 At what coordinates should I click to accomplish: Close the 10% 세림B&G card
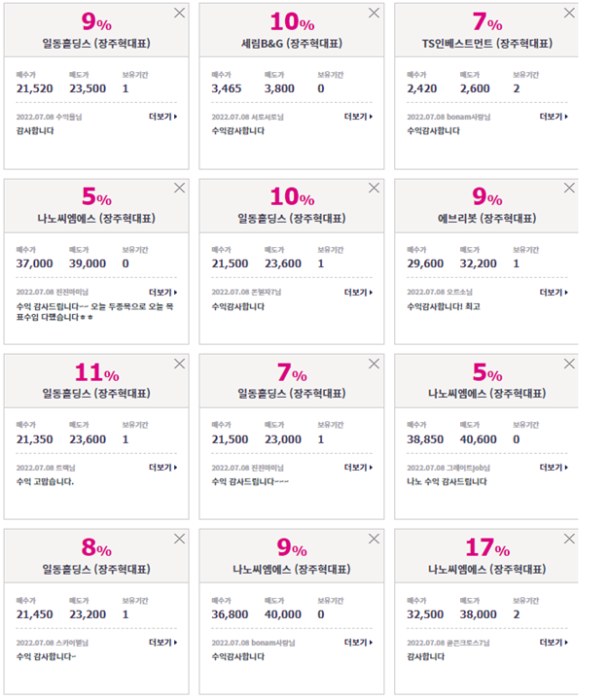point(374,13)
